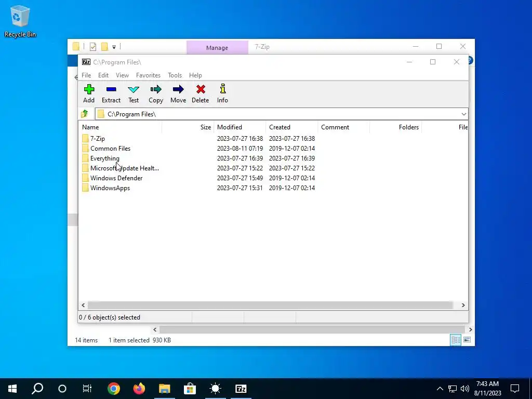This screenshot has width=532, height=399.
Task: Click the 7-Zip horizontal scrollbar track
Action: (x=270, y=305)
